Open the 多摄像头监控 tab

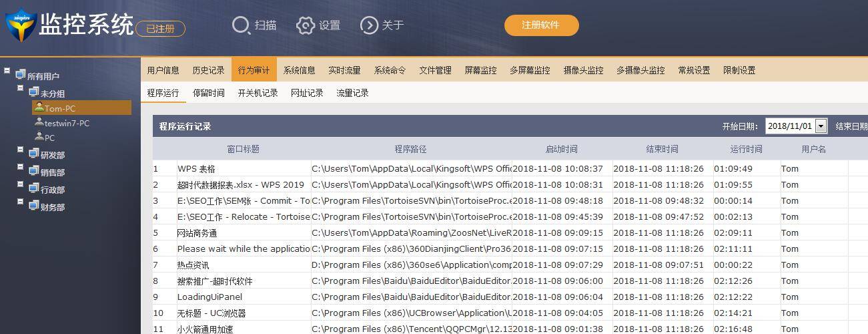[640, 70]
